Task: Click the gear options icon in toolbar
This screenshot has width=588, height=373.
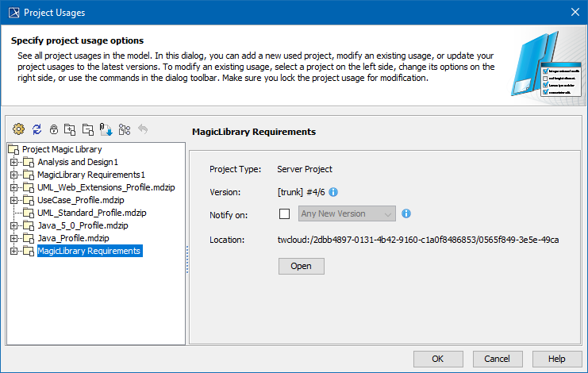Action: pos(19,129)
